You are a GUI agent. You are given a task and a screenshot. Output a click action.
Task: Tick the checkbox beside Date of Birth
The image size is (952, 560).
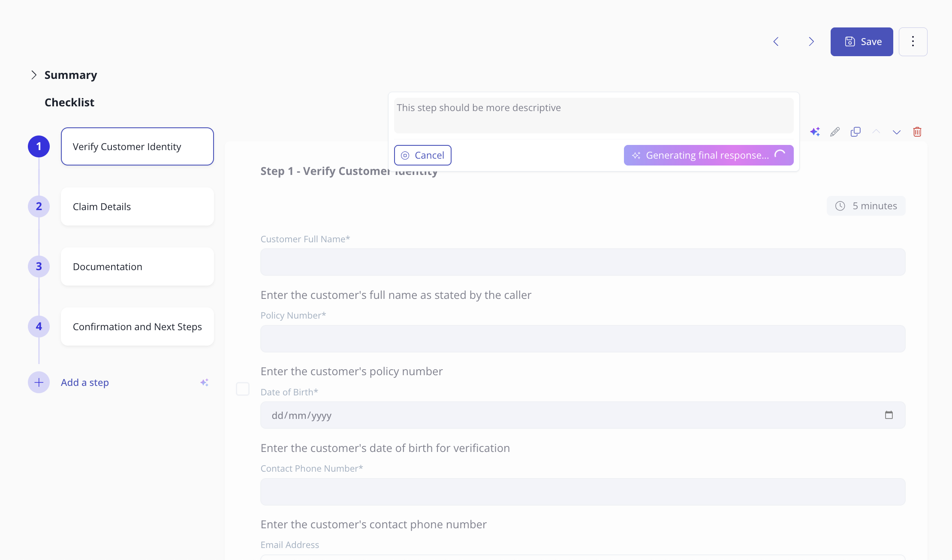tap(243, 389)
